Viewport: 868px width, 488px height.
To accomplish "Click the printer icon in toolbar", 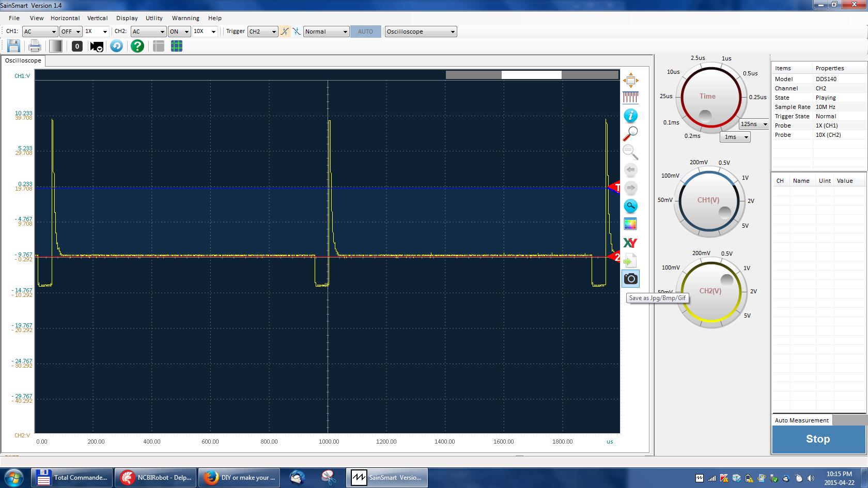I will (35, 46).
